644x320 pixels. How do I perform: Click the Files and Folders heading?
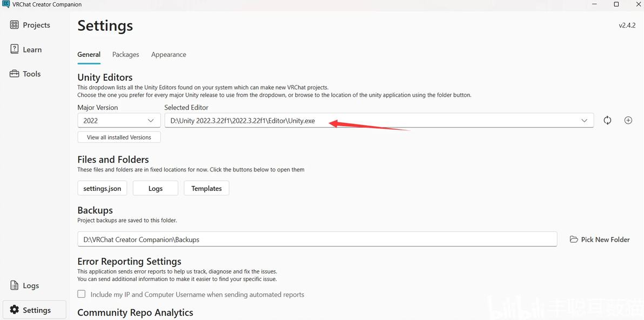click(113, 159)
